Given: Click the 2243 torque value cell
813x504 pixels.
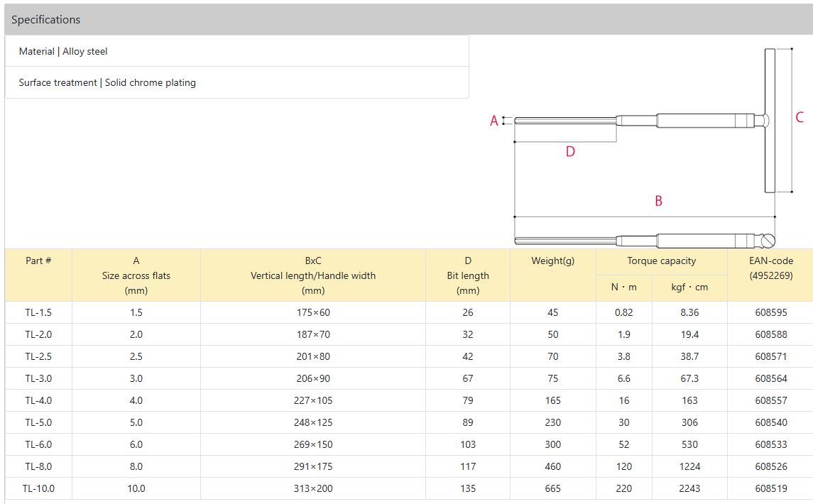Looking at the screenshot, I should tap(689, 488).
